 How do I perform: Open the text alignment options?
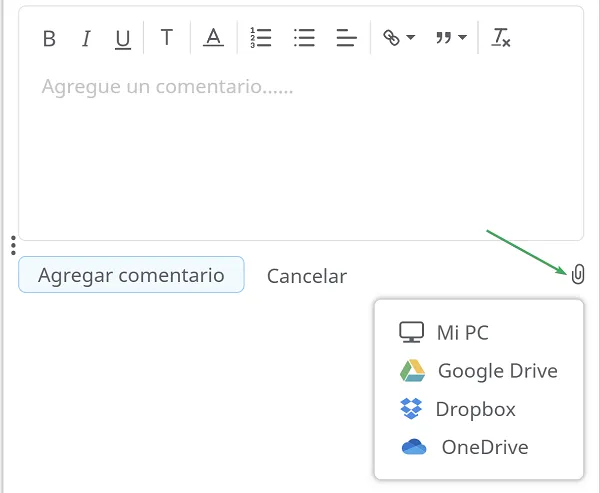pyautogui.click(x=346, y=38)
